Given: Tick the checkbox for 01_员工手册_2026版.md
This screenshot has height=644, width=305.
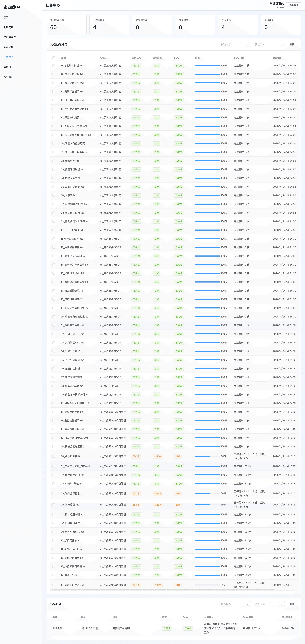Looking at the screenshot, I should click(54, 152).
